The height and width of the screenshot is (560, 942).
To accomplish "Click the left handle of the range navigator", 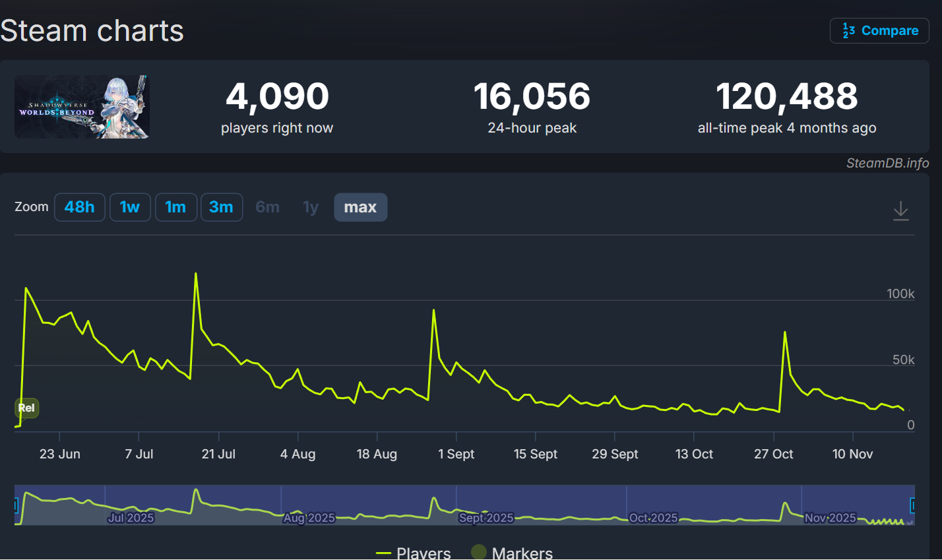I will pyautogui.click(x=16, y=505).
